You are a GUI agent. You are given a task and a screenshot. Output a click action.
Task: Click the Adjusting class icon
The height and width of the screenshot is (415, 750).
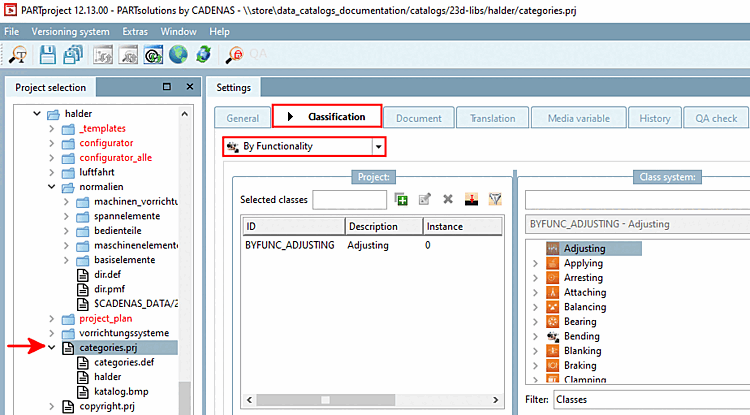click(x=552, y=248)
